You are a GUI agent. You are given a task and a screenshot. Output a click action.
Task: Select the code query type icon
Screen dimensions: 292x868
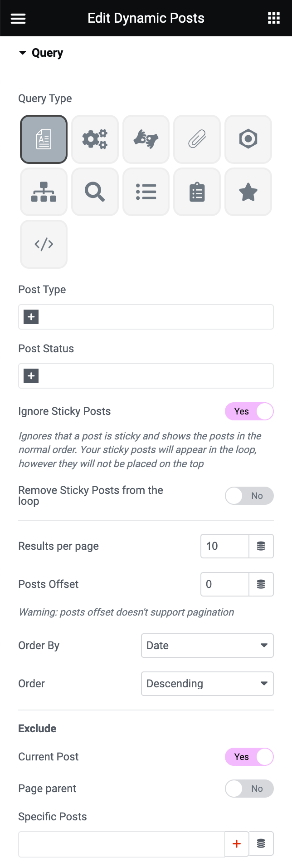[44, 244]
